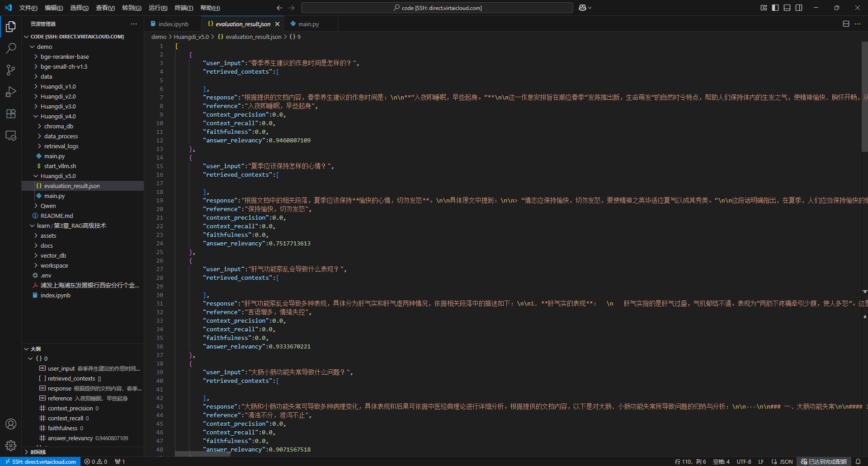Click the forwarded ports status item
The image size is (868, 466).
pyautogui.click(x=120, y=461)
